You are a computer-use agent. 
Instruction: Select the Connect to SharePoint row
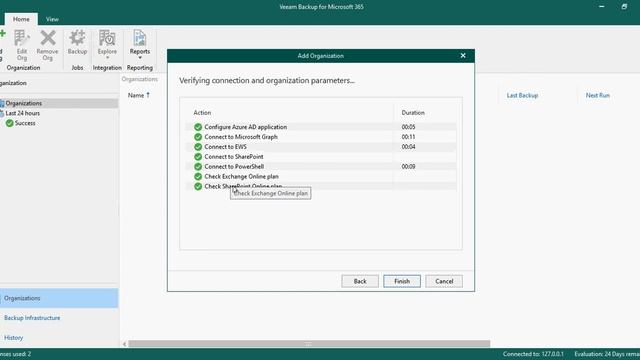pos(321,156)
